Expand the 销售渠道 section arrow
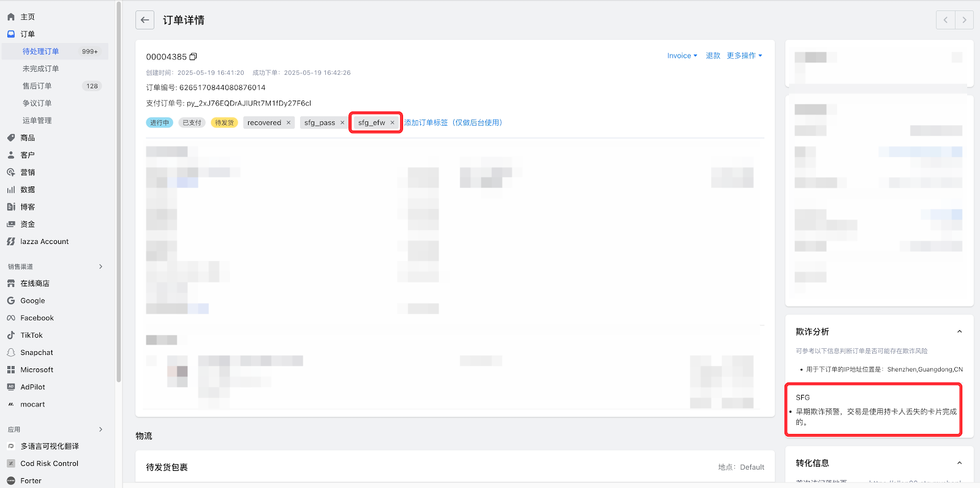The image size is (980, 488). click(x=101, y=267)
